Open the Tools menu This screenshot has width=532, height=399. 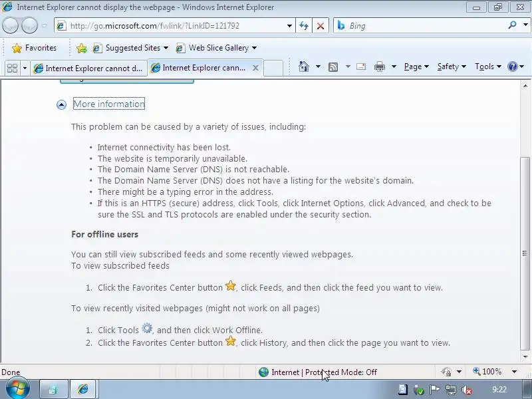488,66
